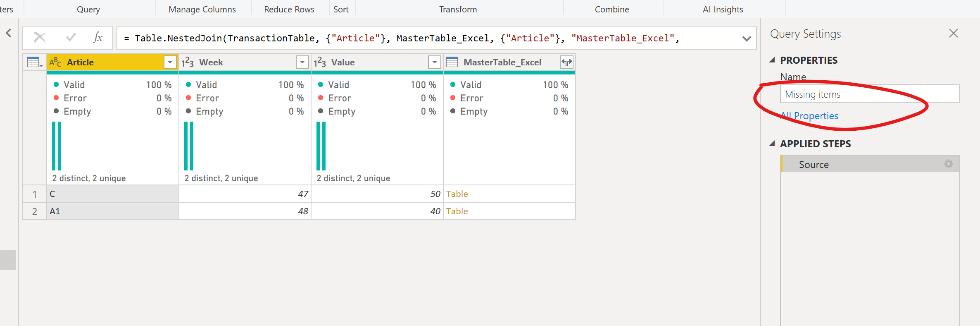Click the 123 data type icon for Value
Image resolution: width=980 pixels, height=326 pixels.
[320, 62]
